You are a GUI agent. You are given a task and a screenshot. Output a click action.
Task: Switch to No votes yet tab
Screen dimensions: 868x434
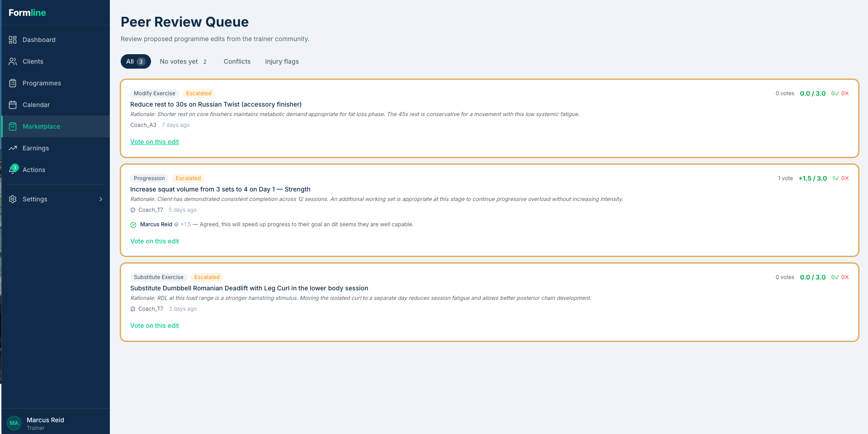183,61
